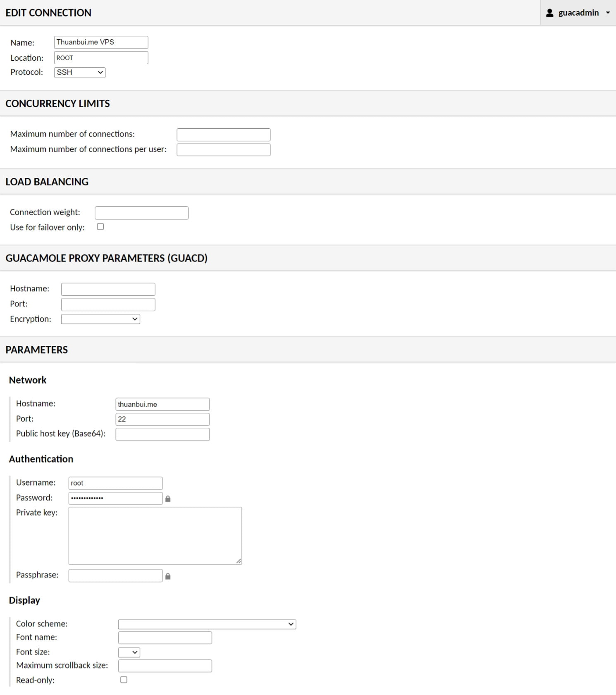
Task: Tick the Read-only checkbox
Action: 124,680
